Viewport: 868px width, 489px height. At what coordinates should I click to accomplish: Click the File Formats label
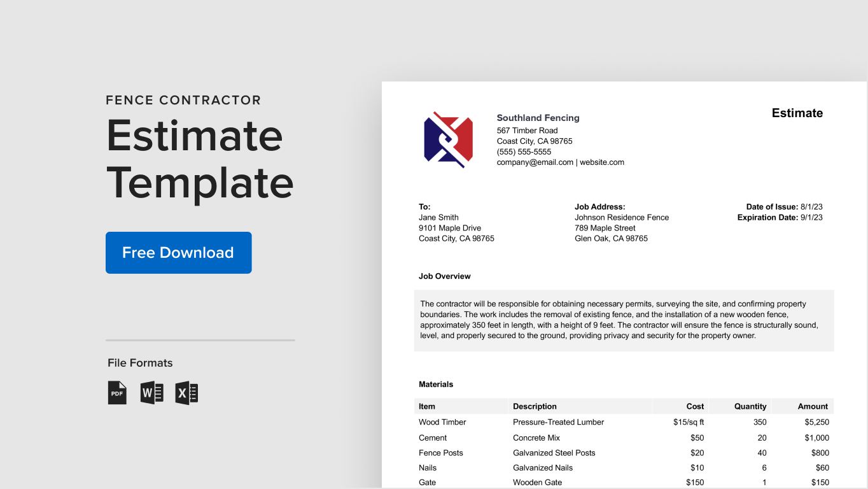pos(140,363)
